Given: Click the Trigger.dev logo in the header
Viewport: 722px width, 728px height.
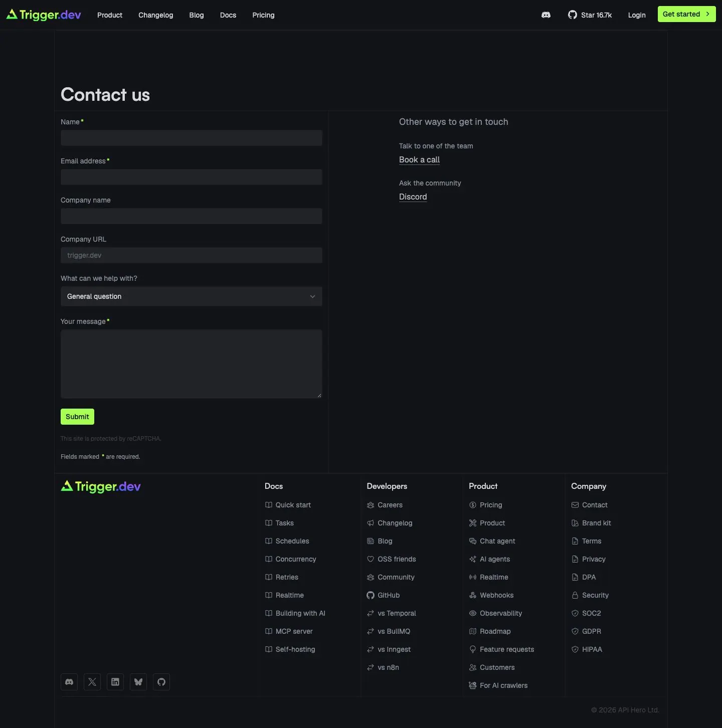Looking at the screenshot, I should pyautogui.click(x=44, y=15).
